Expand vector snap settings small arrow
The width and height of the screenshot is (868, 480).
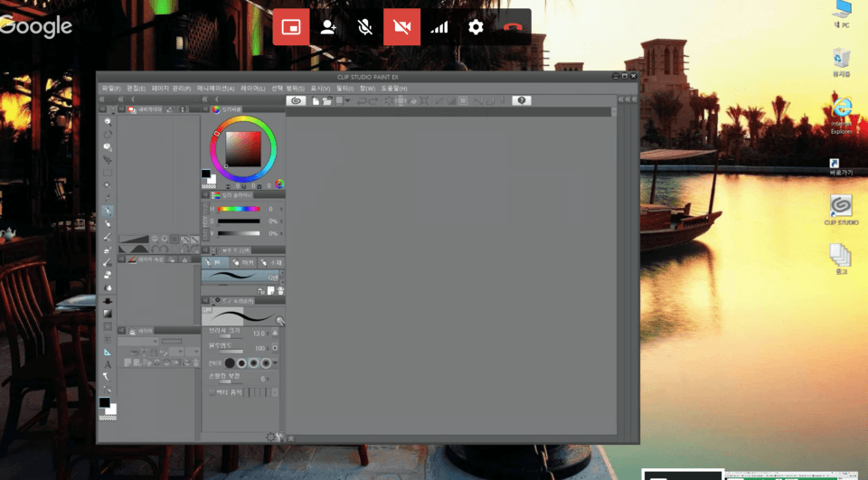point(275,392)
